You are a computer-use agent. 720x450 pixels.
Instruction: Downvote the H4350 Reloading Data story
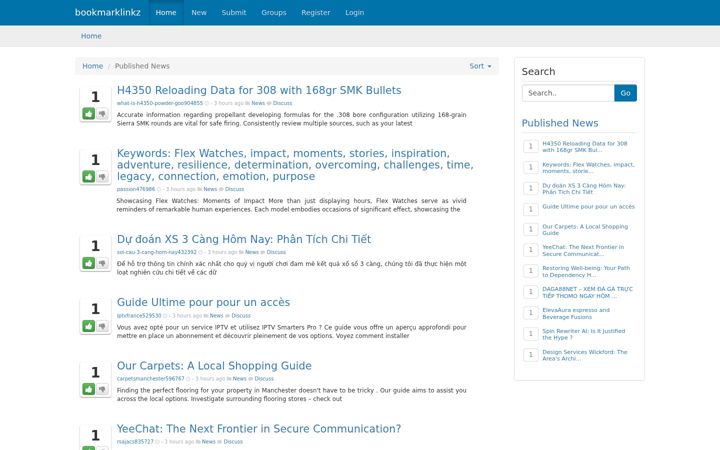pyautogui.click(x=102, y=113)
